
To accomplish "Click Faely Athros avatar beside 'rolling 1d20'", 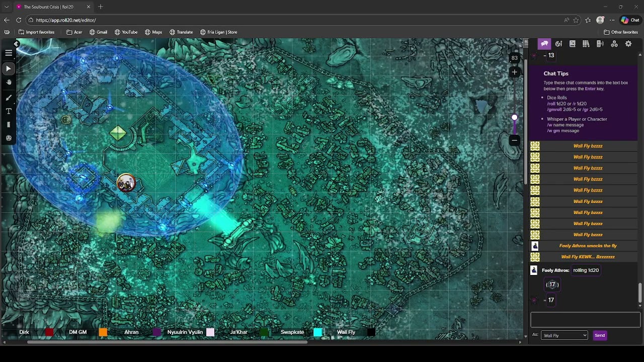I will tap(534, 270).
